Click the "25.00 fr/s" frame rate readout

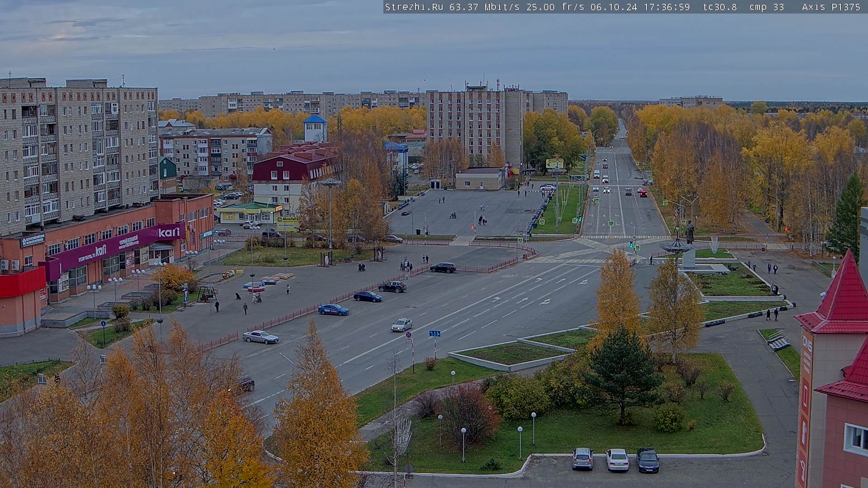point(555,7)
